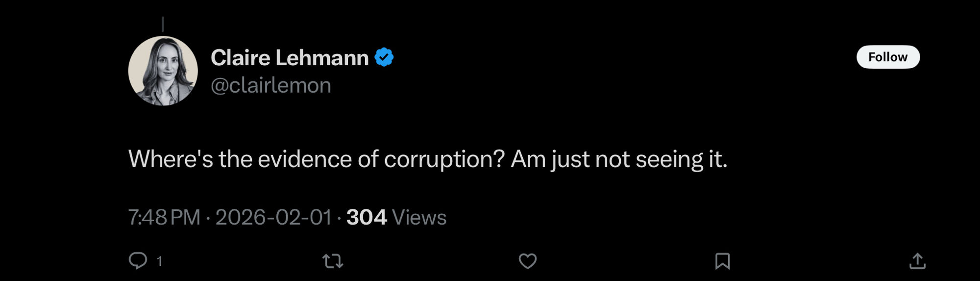
Task: Click the 304 view count number
Action: coord(367,217)
